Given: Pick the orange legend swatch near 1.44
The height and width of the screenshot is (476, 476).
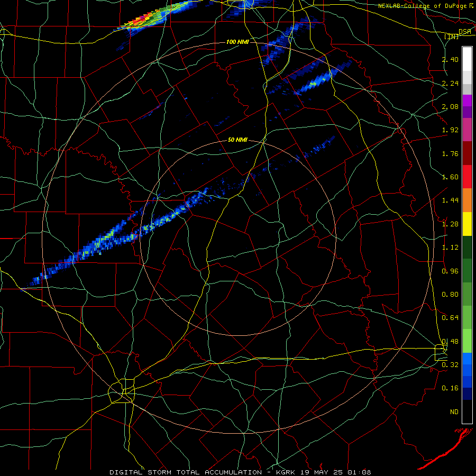Looking at the screenshot, I should coord(467,200).
